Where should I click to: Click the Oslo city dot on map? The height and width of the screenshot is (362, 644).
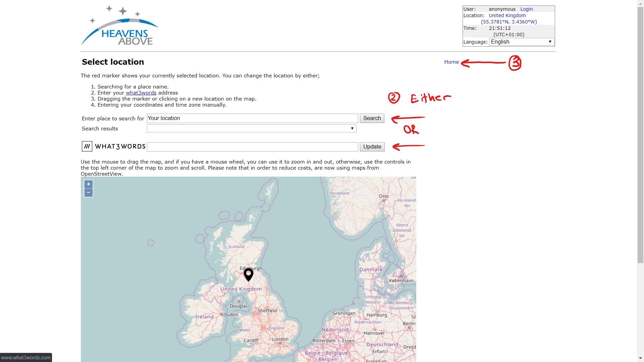coord(384,200)
